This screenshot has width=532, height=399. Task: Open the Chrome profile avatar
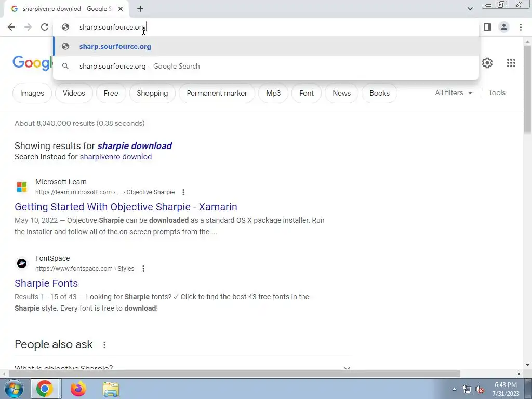coord(504,27)
